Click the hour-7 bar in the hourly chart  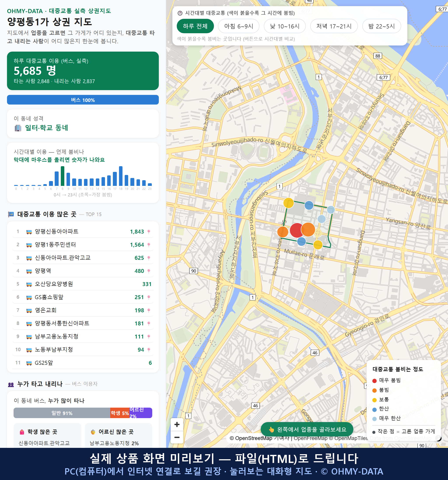click(x=57, y=178)
